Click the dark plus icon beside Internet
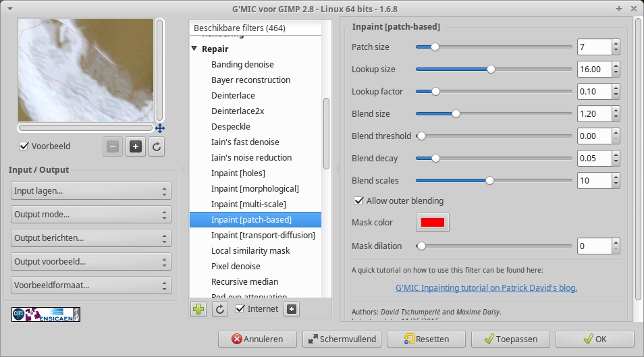This screenshot has width=644, height=357. pos(292,309)
